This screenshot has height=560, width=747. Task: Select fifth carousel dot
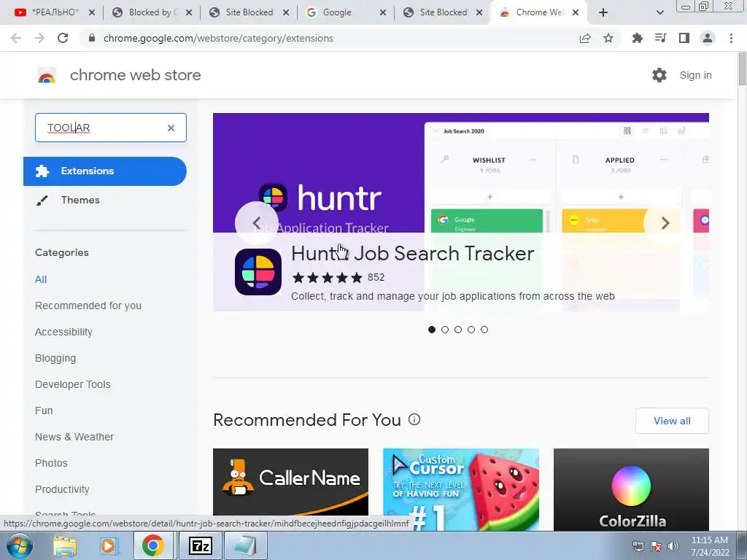click(x=484, y=330)
